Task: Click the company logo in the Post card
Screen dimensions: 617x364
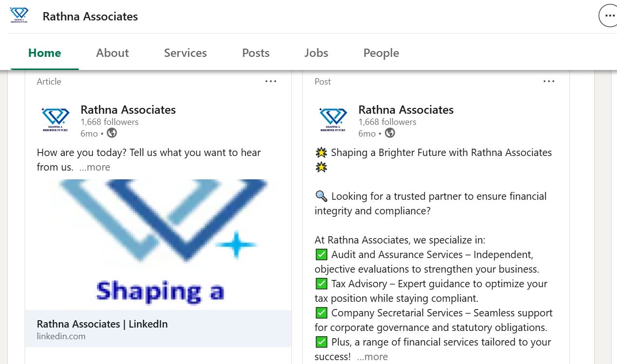Action: pos(333,120)
